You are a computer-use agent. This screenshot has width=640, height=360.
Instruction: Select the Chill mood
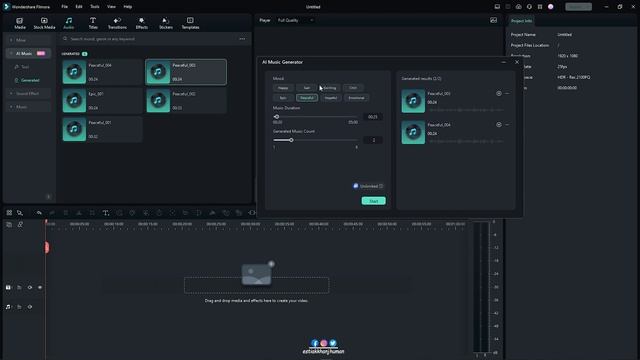[353, 88]
